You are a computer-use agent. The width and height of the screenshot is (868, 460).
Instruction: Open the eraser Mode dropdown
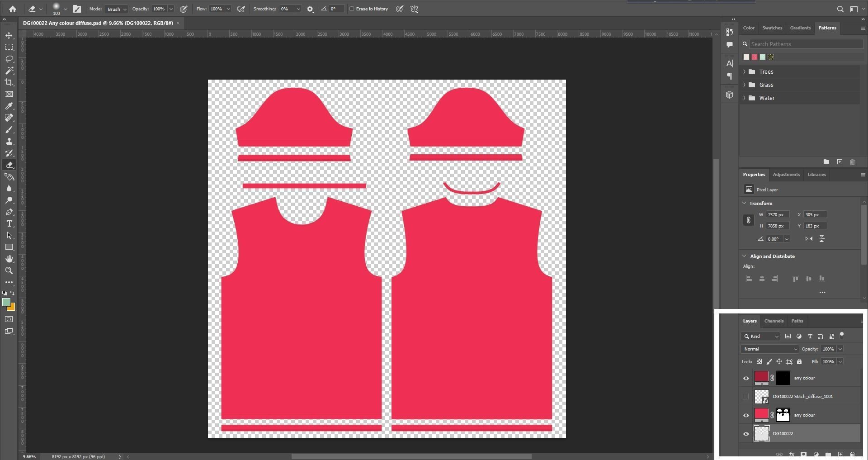[116, 9]
